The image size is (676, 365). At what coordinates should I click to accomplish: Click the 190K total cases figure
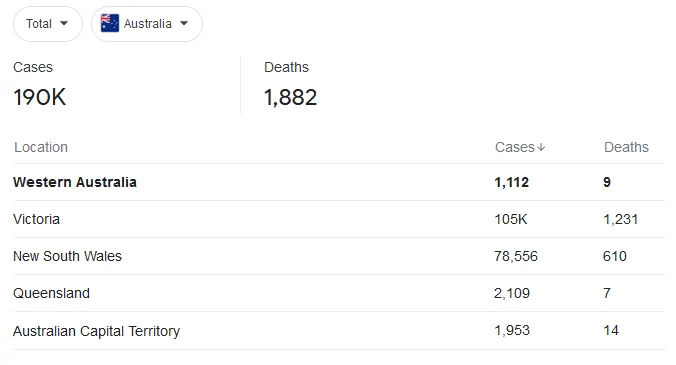pyautogui.click(x=40, y=97)
